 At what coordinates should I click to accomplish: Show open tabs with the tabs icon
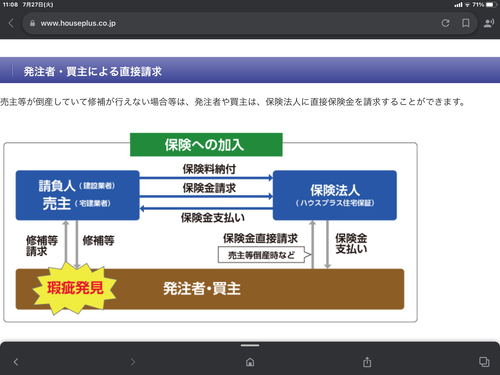[x=484, y=362]
